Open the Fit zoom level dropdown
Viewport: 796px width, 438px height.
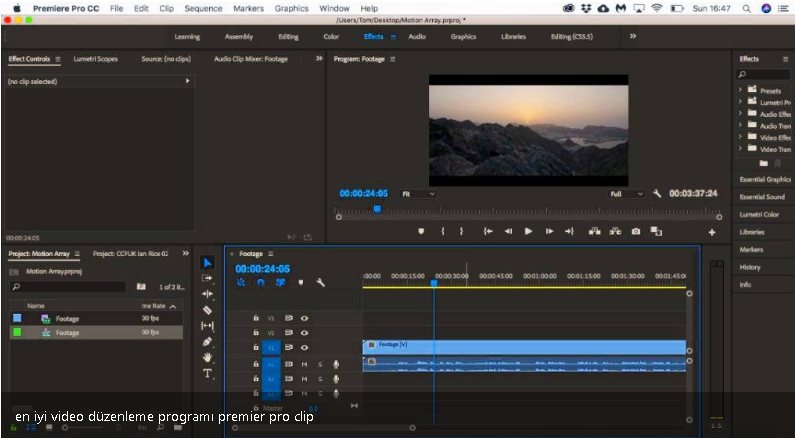click(418, 194)
